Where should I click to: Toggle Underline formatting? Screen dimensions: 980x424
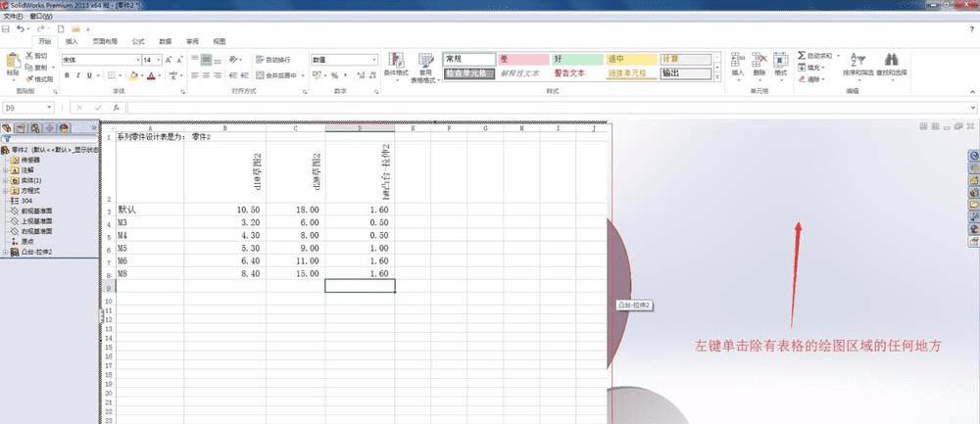89,75
